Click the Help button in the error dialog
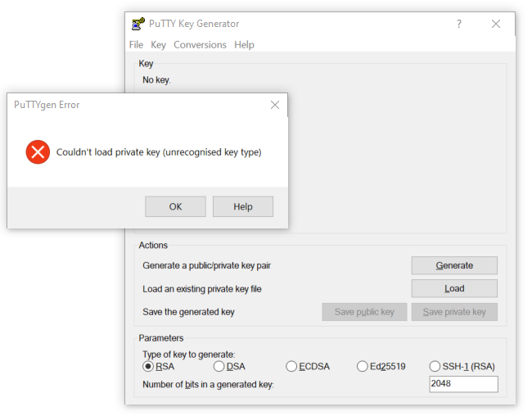Image resolution: width=532 pixels, height=420 pixels. (x=242, y=206)
